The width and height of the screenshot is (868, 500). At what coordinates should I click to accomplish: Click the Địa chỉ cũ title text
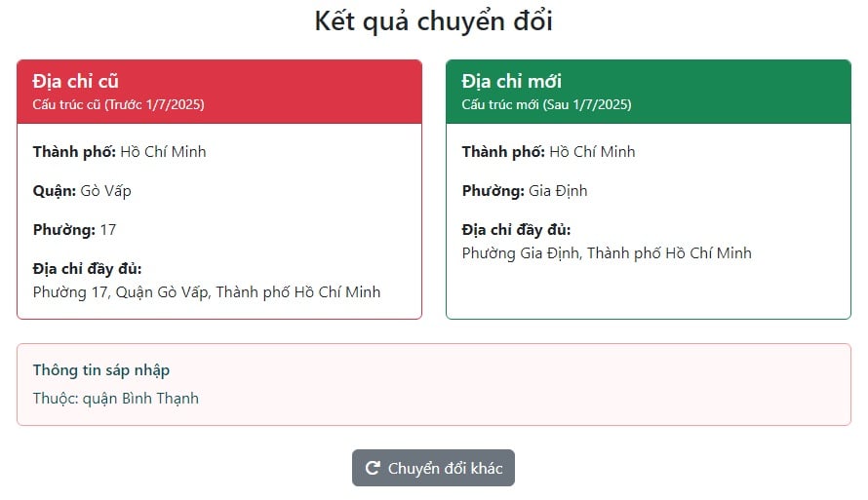coord(76,81)
